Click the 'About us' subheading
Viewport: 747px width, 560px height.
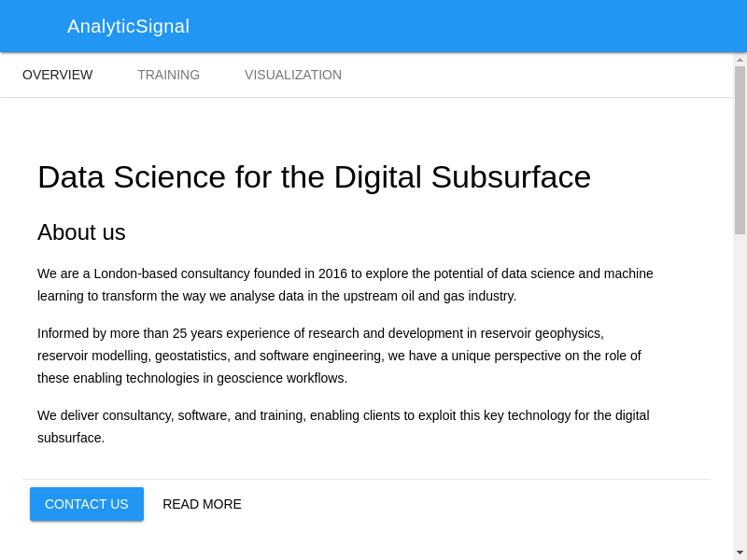(81, 232)
